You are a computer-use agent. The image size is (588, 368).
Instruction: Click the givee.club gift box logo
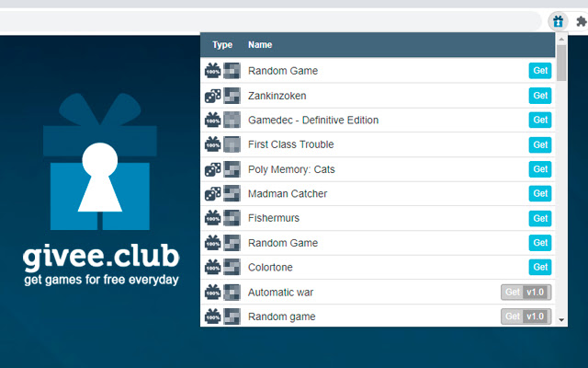pyautogui.click(x=100, y=162)
